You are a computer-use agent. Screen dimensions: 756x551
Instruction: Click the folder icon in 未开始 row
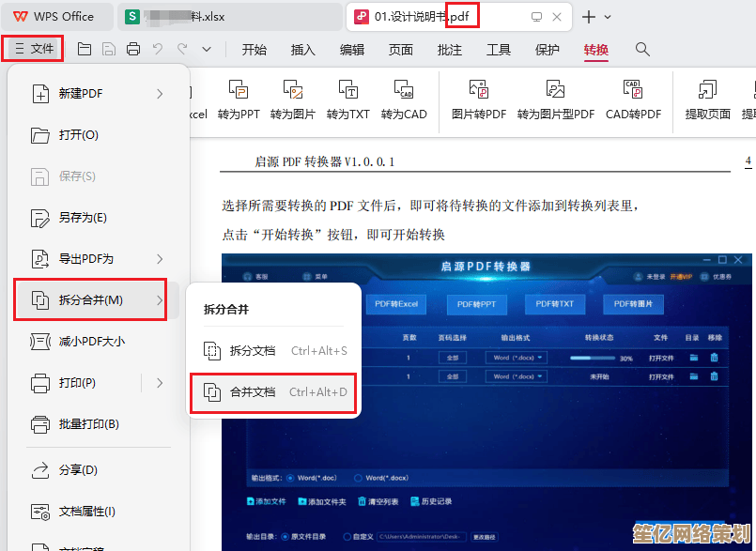tap(694, 376)
